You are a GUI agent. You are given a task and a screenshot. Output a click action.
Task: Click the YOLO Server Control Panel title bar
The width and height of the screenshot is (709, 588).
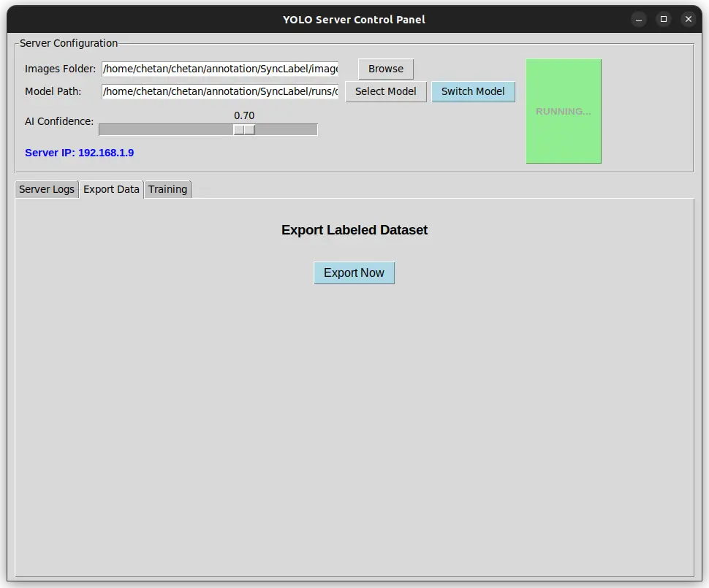[x=354, y=19]
